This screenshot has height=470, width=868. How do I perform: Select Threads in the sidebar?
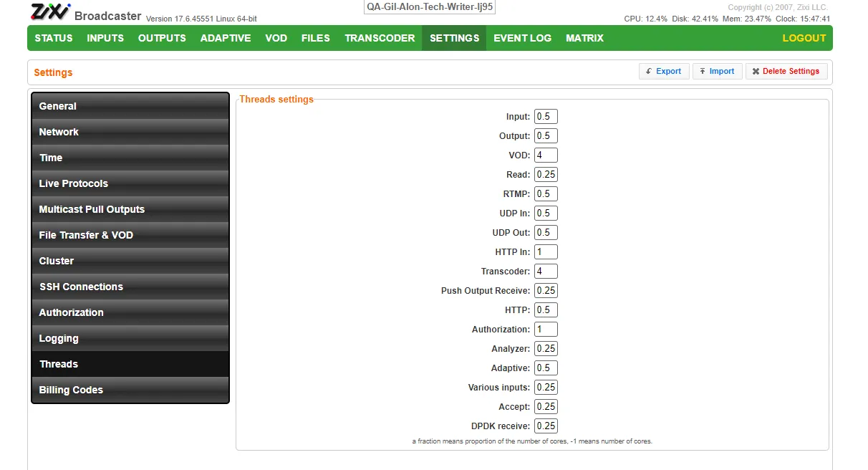pos(130,364)
